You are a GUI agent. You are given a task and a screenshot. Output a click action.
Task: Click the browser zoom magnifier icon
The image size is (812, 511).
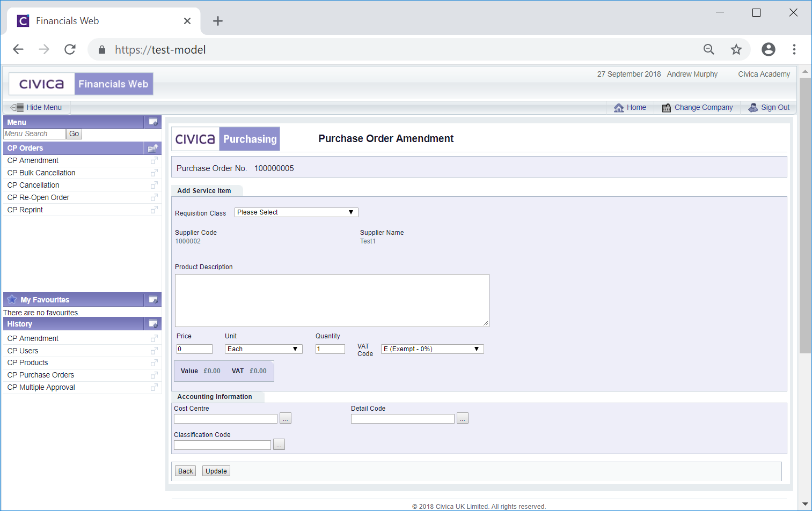click(x=709, y=49)
